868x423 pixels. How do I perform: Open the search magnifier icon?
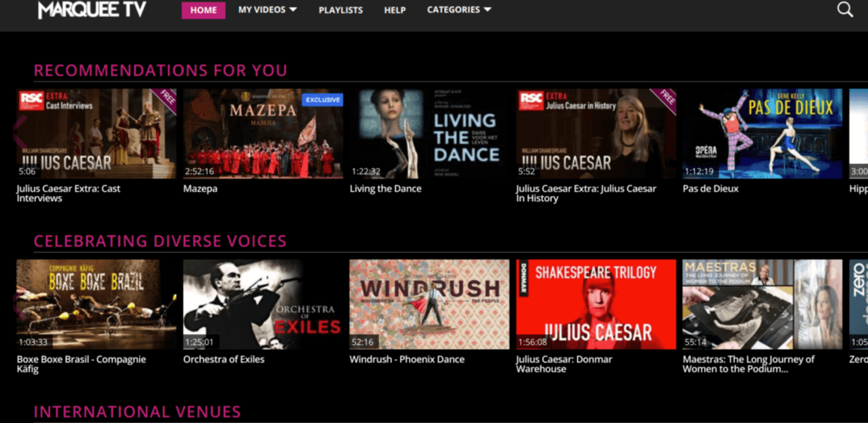coord(845,10)
